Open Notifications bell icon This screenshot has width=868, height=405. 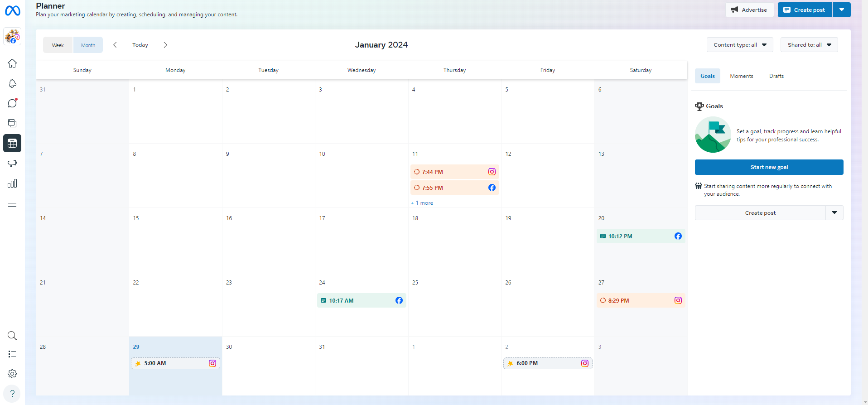[12, 83]
